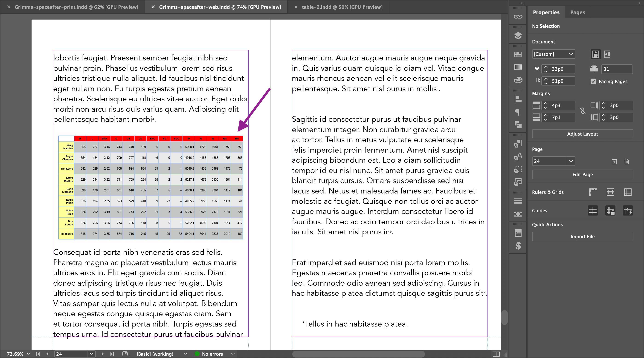Screen dimensions: 644x358
Task: Click the delete page trash icon
Action: pyautogui.click(x=627, y=162)
